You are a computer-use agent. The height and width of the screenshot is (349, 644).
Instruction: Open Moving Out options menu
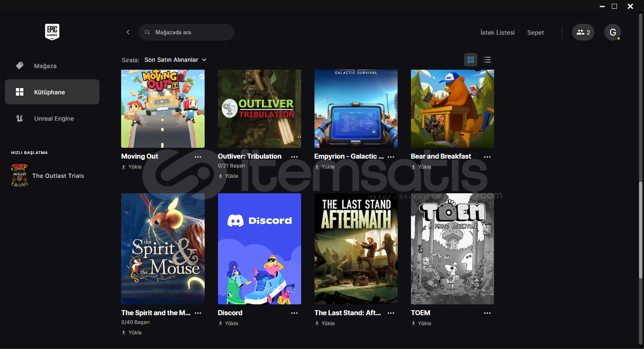[198, 157]
